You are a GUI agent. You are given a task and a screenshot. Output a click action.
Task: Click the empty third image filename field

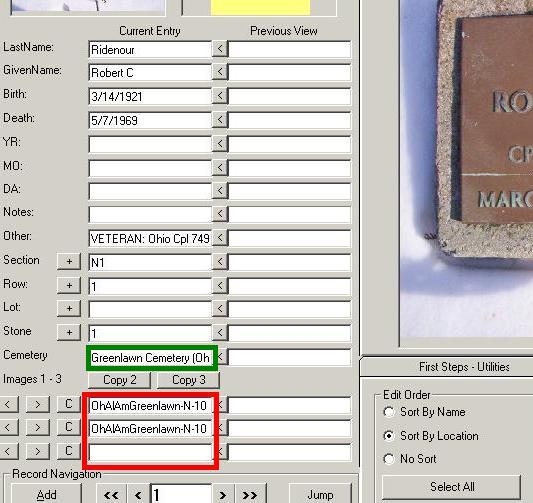pyautogui.click(x=150, y=452)
